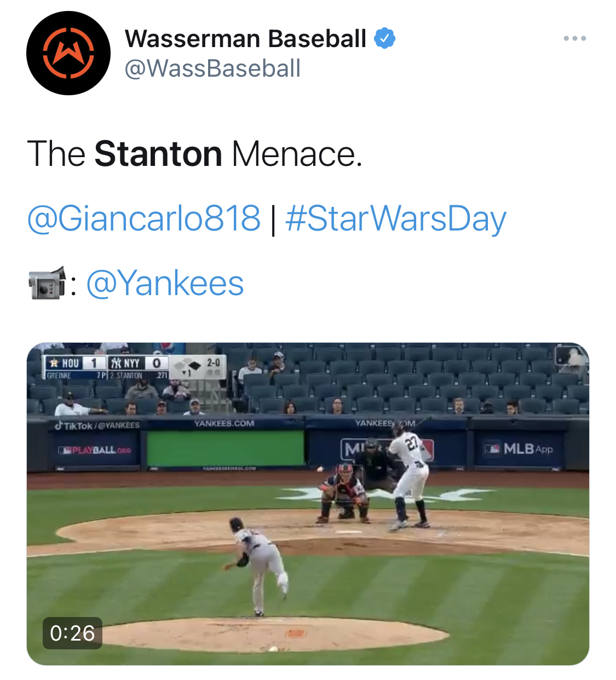Visit the @Giancarlo818 mention
This screenshot has height=680, width=616.
click(x=143, y=218)
